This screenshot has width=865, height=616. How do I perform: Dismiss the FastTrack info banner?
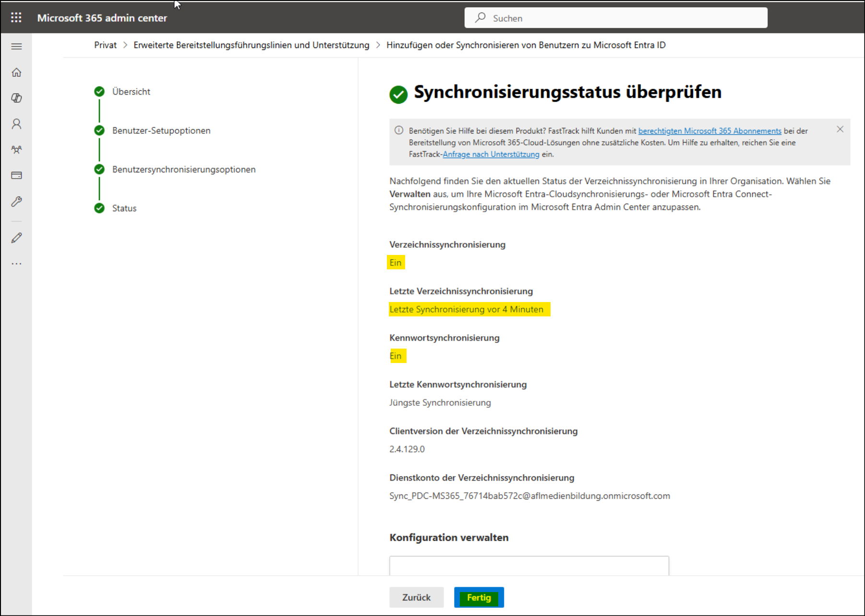[x=840, y=129]
